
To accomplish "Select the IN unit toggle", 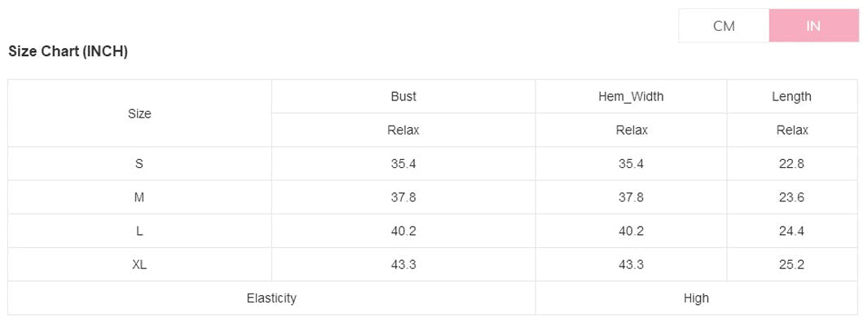I will [813, 26].
